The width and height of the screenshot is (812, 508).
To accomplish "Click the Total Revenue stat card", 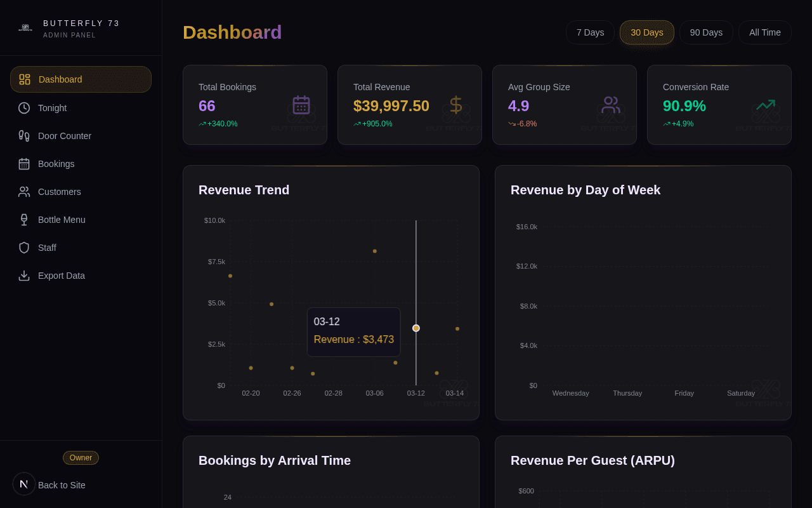I will tap(409, 105).
